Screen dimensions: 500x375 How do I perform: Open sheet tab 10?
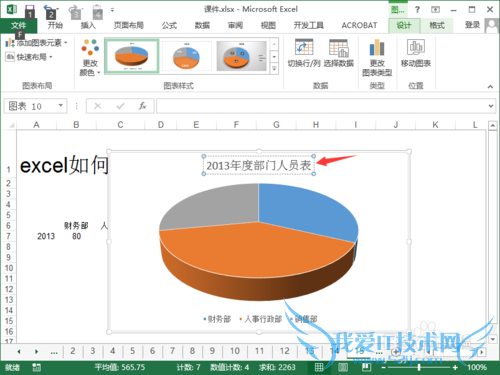pos(235,351)
